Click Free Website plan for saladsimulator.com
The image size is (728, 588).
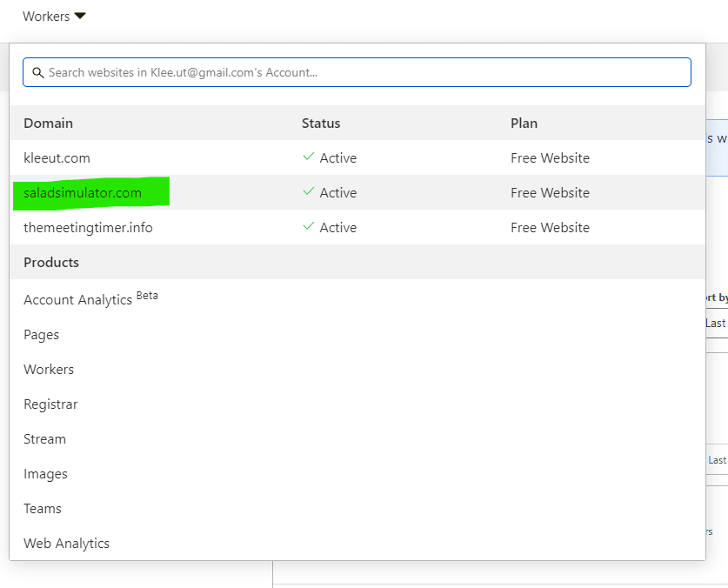tap(550, 193)
